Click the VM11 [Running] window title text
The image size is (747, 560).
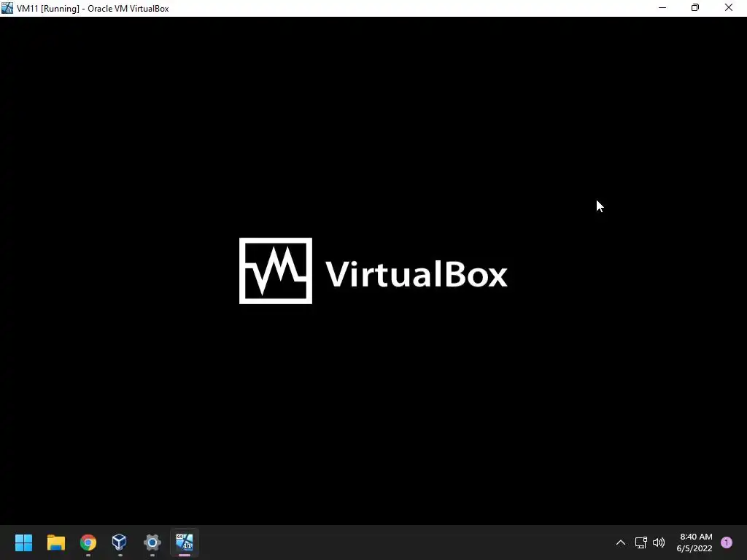[x=93, y=9]
